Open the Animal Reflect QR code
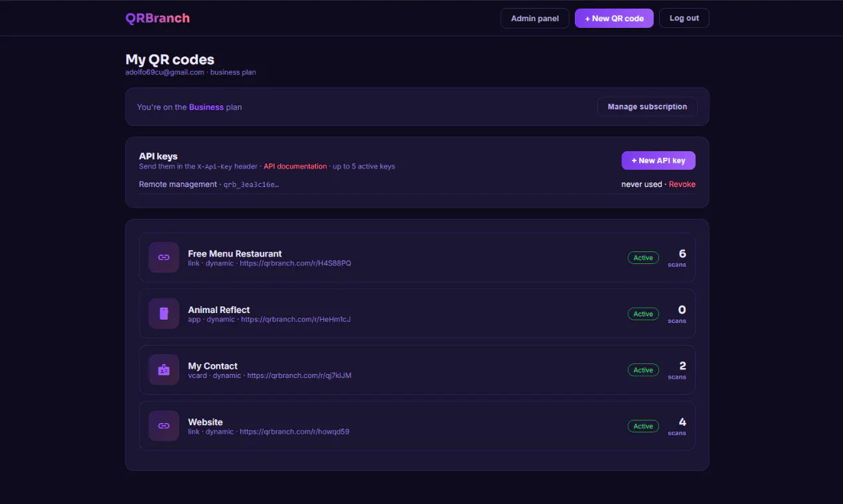Viewport: 843px width, 504px height. pyautogui.click(x=417, y=314)
